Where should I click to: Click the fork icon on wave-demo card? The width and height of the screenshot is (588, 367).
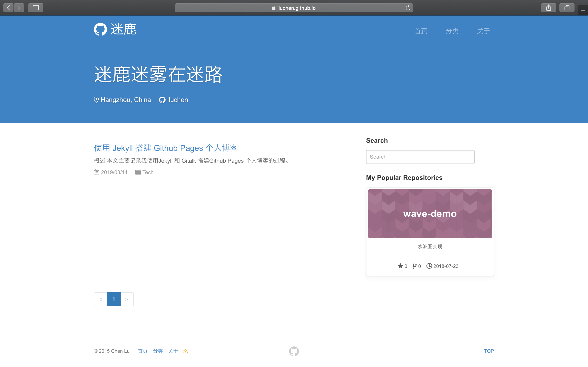[x=414, y=266]
